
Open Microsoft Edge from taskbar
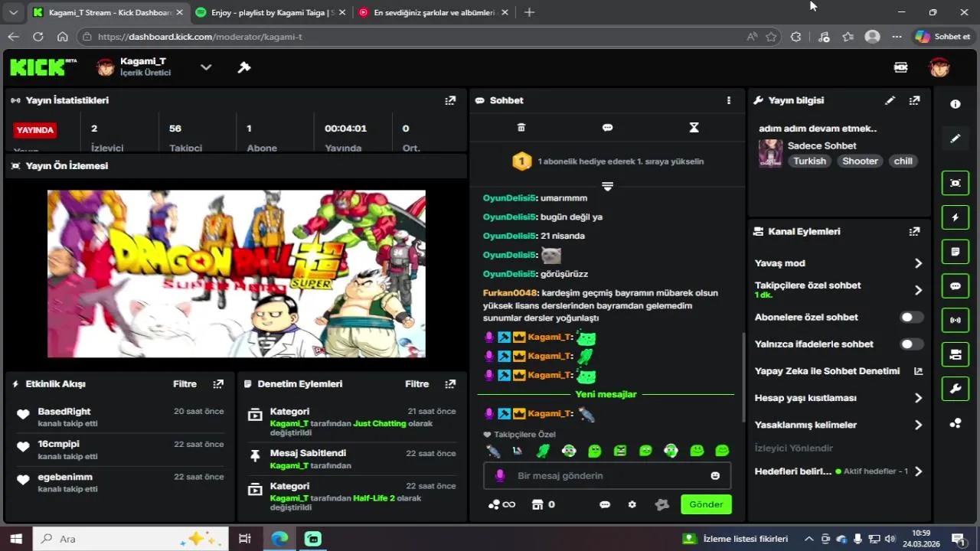(x=279, y=539)
